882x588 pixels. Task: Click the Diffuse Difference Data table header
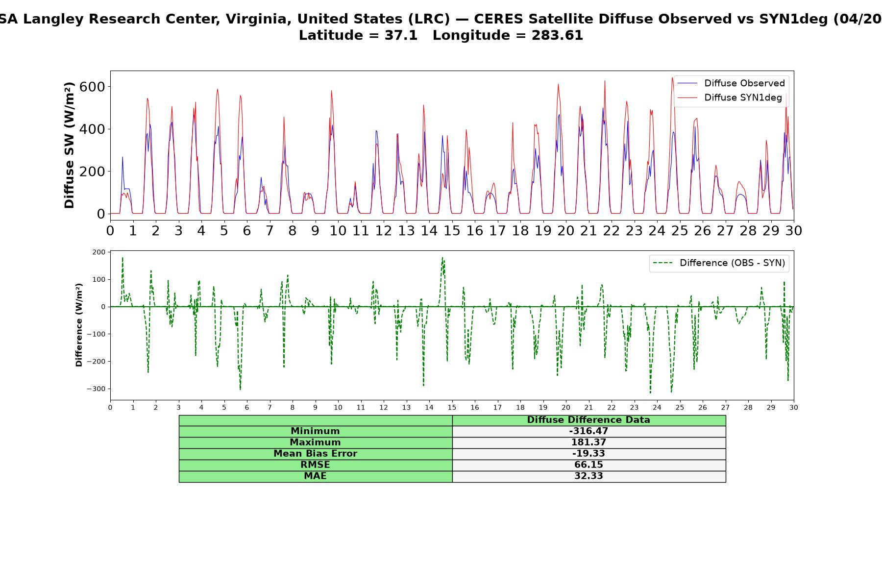tap(588, 420)
